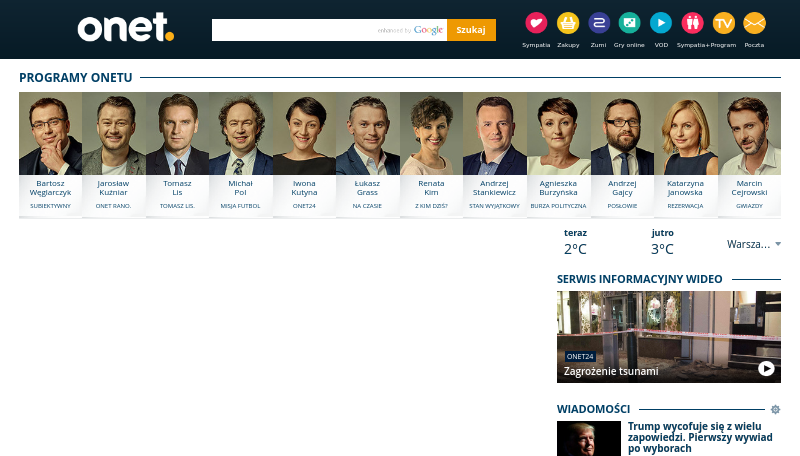Open the NA CZASIE program link
Image resolution: width=800 pixels, height=456 pixels.
367,206
